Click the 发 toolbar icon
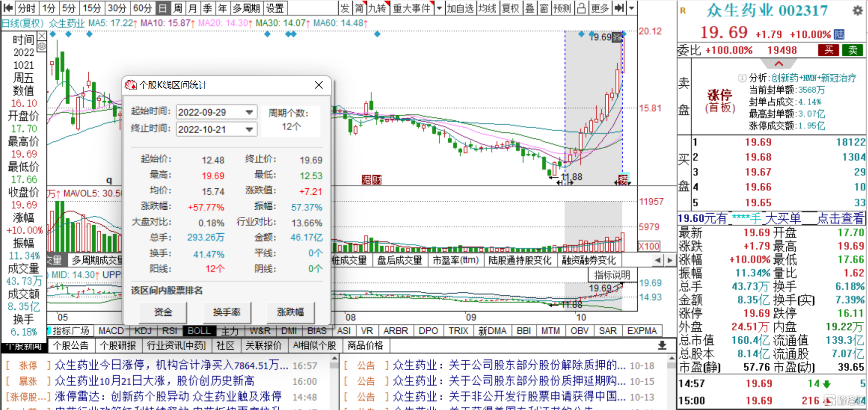 pos(345,8)
